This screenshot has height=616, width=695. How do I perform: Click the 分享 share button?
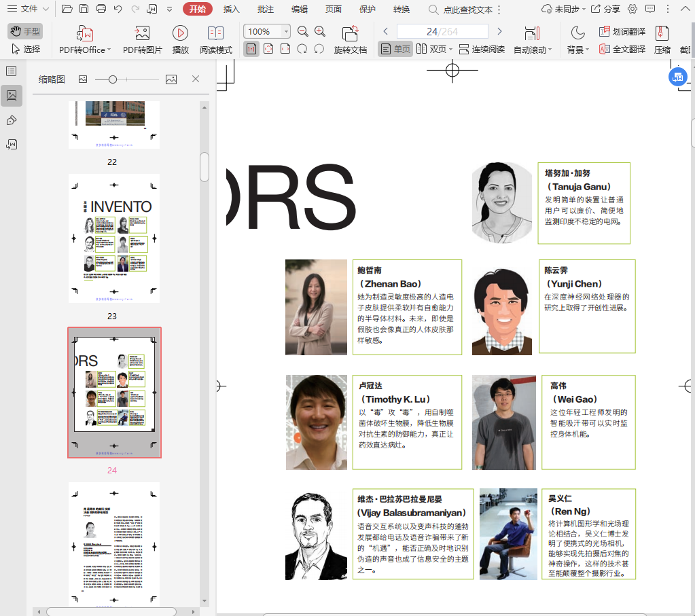pyautogui.click(x=605, y=9)
